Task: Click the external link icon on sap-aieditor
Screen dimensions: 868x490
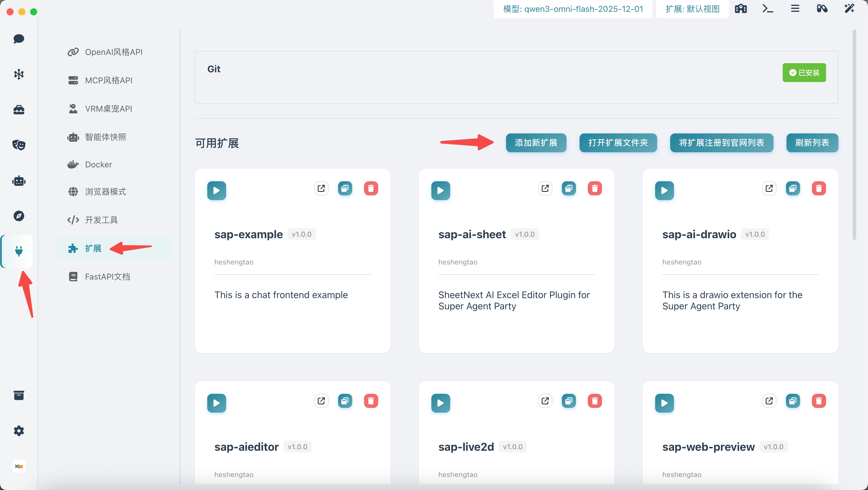Action: (322, 401)
